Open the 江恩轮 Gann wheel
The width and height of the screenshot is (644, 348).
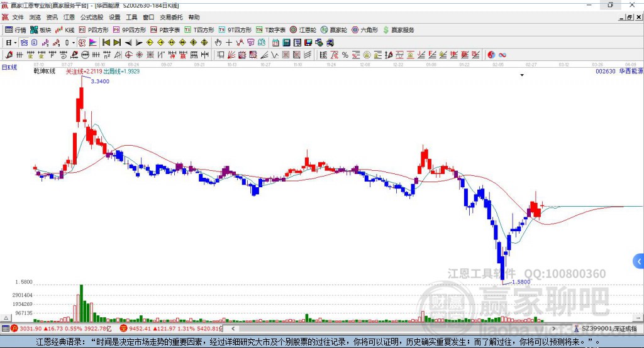[x=303, y=30]
